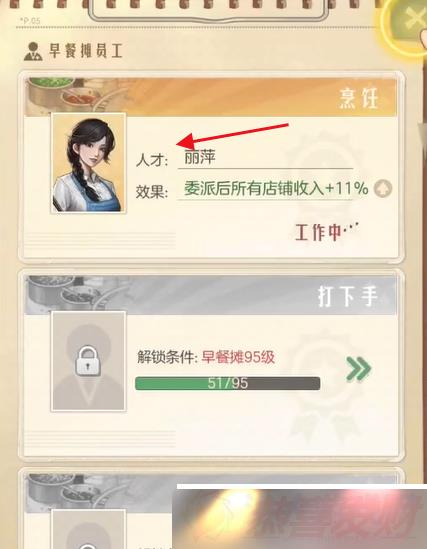Select the 打下手 role header banner

(x=211, y=295)
